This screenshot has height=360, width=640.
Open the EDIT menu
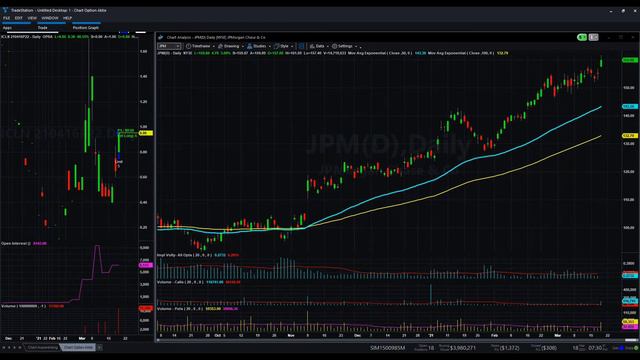(x=19, y=18)
